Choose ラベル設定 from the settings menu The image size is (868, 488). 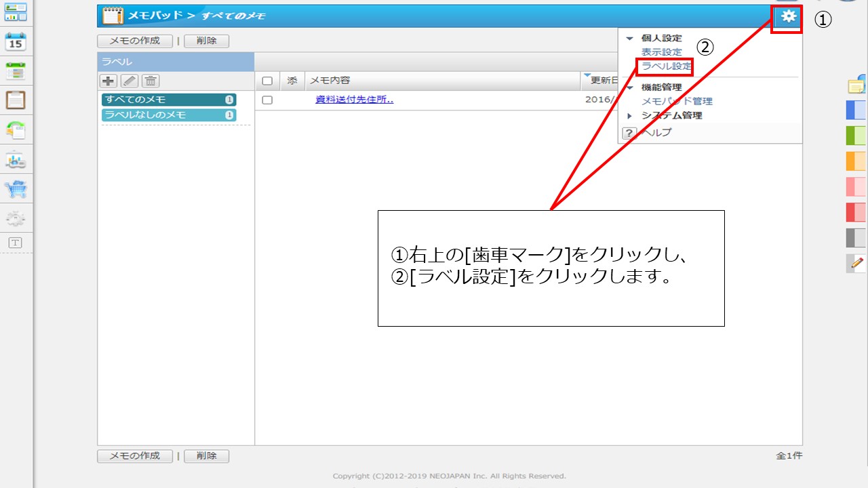[x=667, y=66]
